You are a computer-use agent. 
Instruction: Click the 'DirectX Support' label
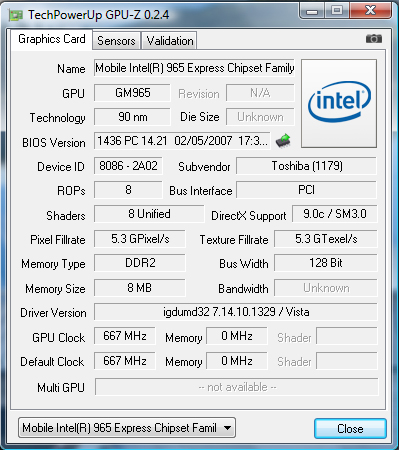[249, 216]
